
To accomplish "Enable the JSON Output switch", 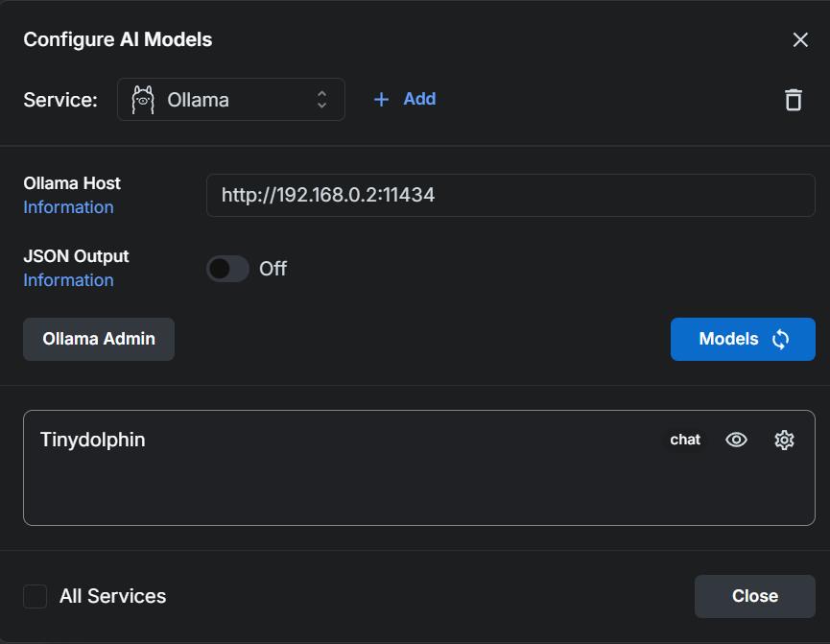I will (227, 269).
